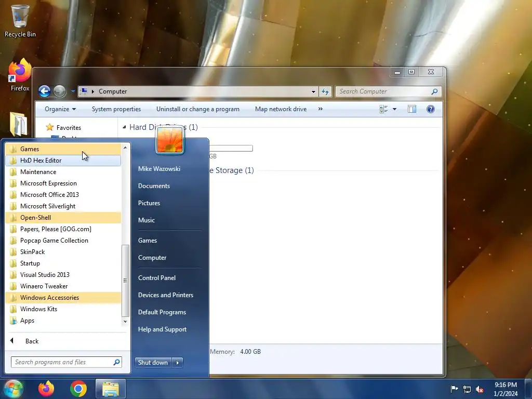532x399 pixels.
Task: Open Mike Wazowski user folder
Action: [159, 169]
